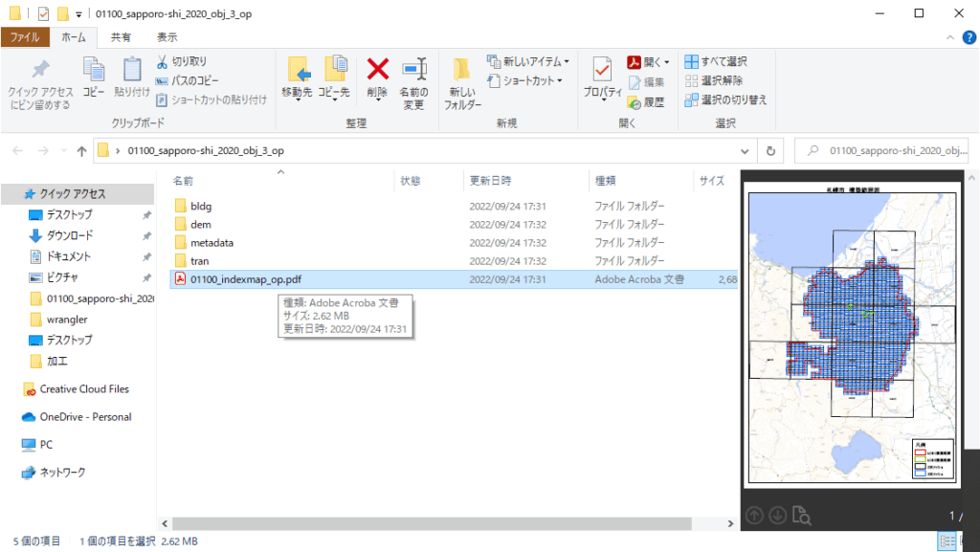
Task: Click the Cut (切り取り) scissors icon
Action: click(x=162, y=61)
